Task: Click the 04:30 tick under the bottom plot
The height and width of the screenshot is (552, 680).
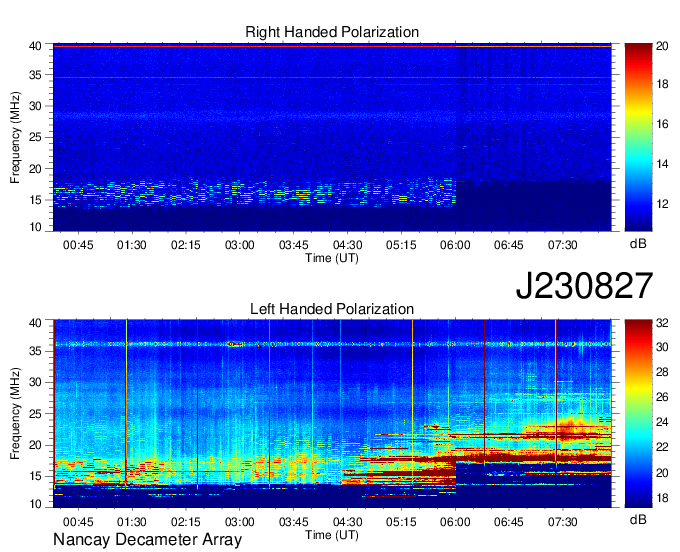Action: tap(347, 522)
